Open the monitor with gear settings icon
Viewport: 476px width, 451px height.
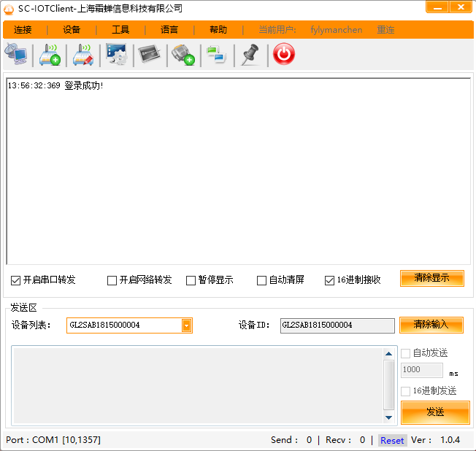point(117,54)
